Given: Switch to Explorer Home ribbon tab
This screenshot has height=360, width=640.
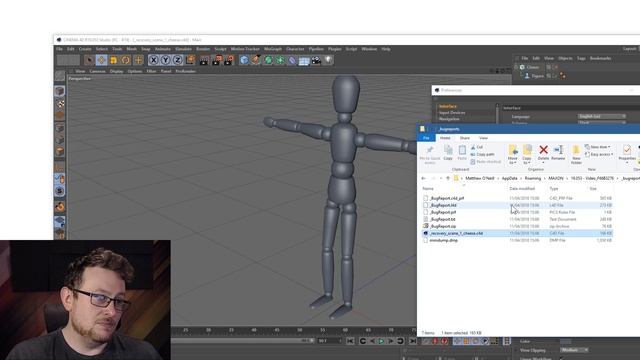Looking at the screenshot, I should click(x=445, y=138).
